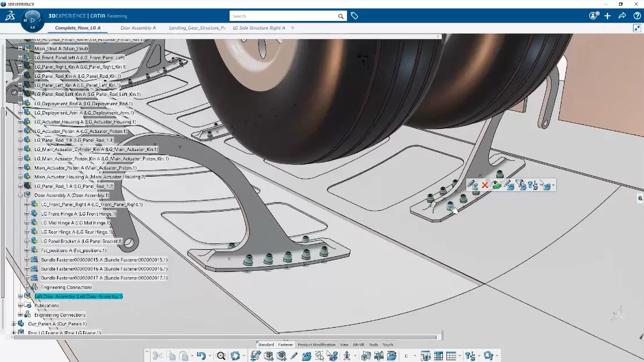Open the 3DEXPERIENCE compass
This screenshot has height=362, width=644.
point(32,20)
